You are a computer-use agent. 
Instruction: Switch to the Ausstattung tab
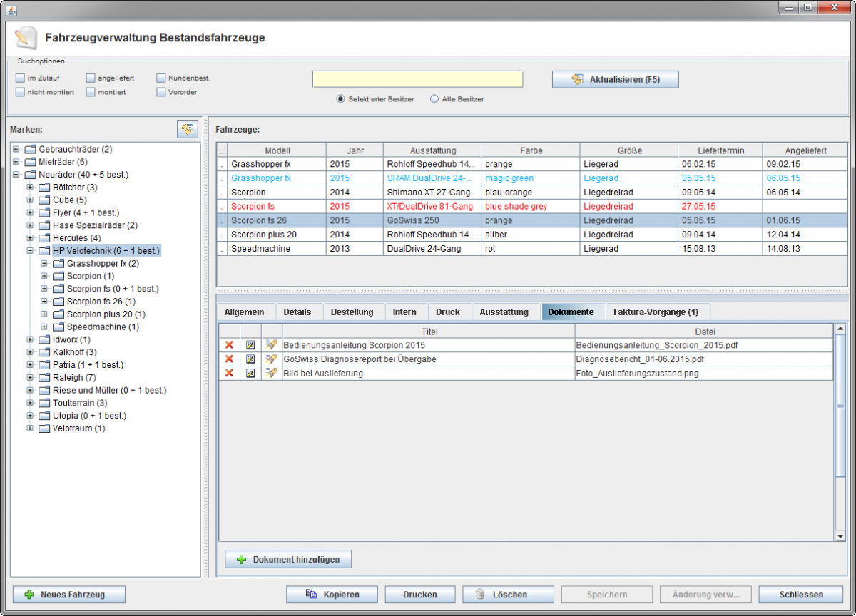[x=504, y=312]
